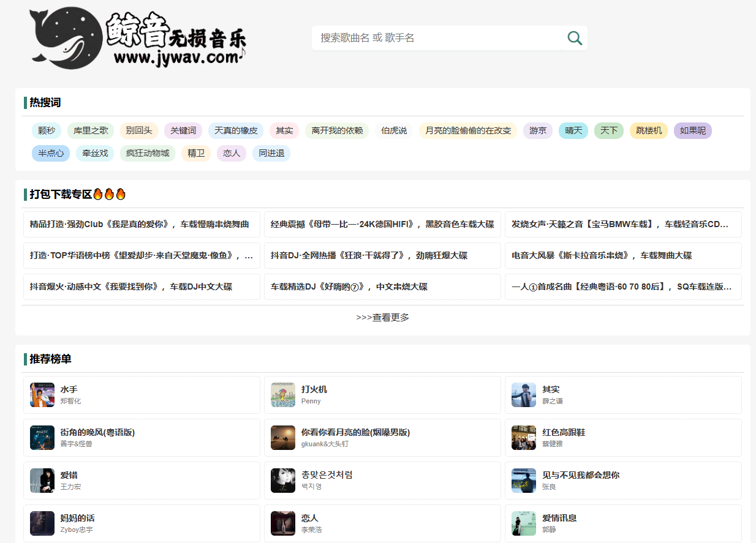Click the album cover of 水手 by 郑智化
This screenshot has width=756, height=543.
pos(42,395)
